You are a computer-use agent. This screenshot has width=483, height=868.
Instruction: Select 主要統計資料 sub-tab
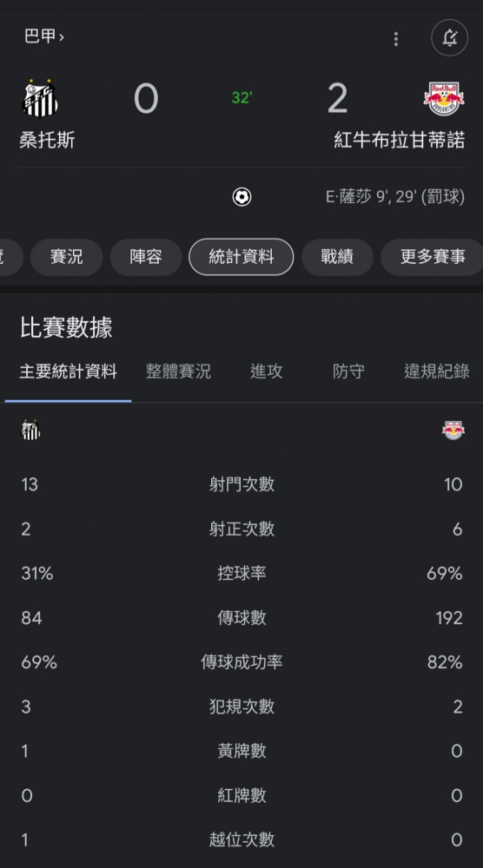68,372
